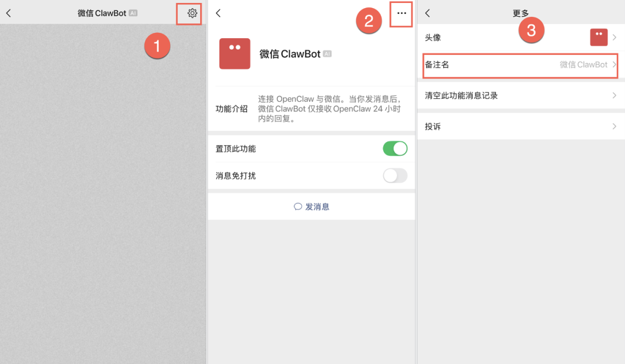This screenshot has height=364, width=625.
Task: Tap the back arrow on the profile page
Action: (x=218, y=13)
